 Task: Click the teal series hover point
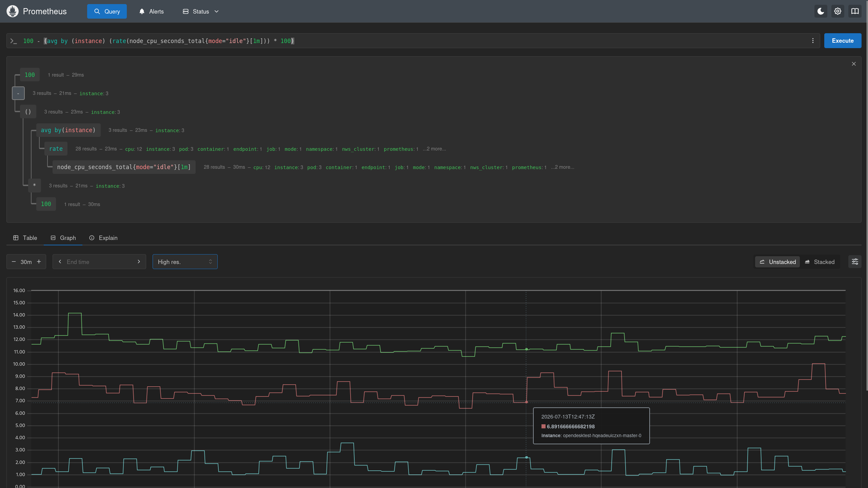(527, 457)
